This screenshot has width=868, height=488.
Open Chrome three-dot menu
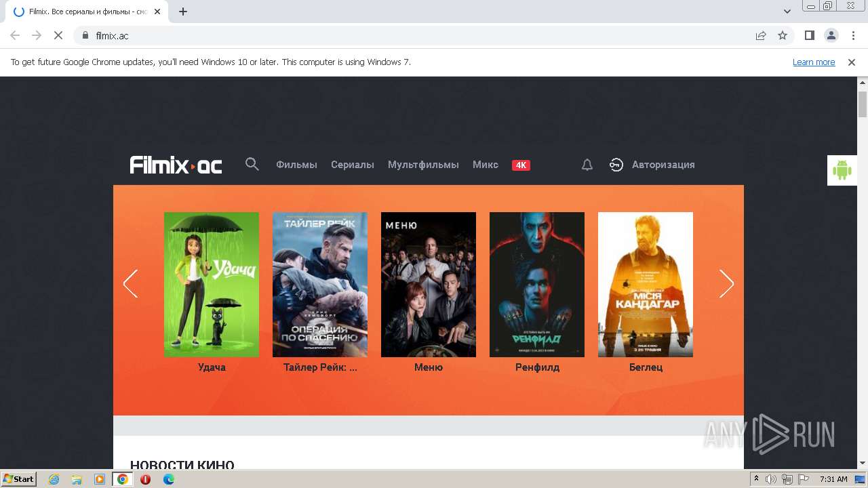(x=852, y=35)
